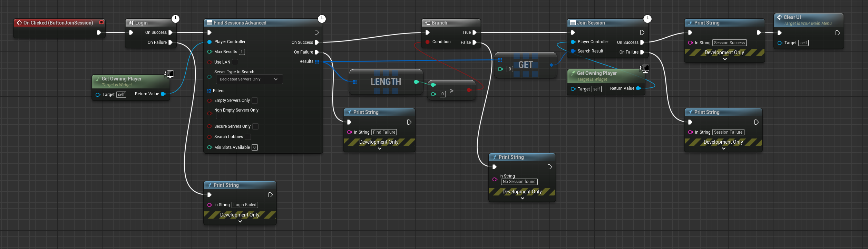This screenshot has width=868, height=249.
Task: Click the exec output pin of On Clicked event
Action: (99, 32)
